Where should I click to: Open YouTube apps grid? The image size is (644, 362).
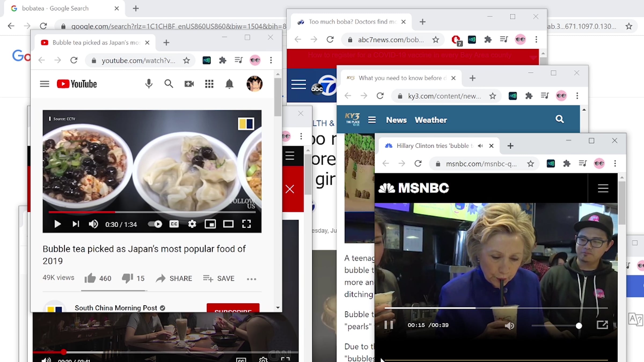coord(209,84)
